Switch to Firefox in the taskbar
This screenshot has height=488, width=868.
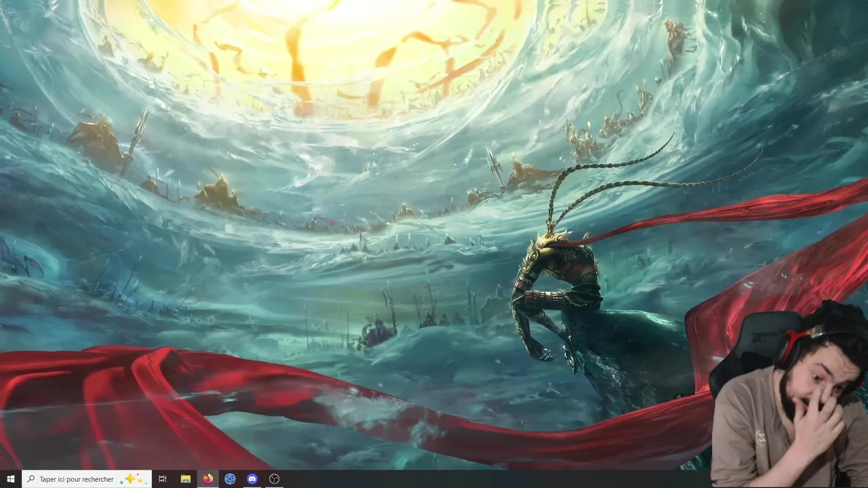(x=208, y=479)
